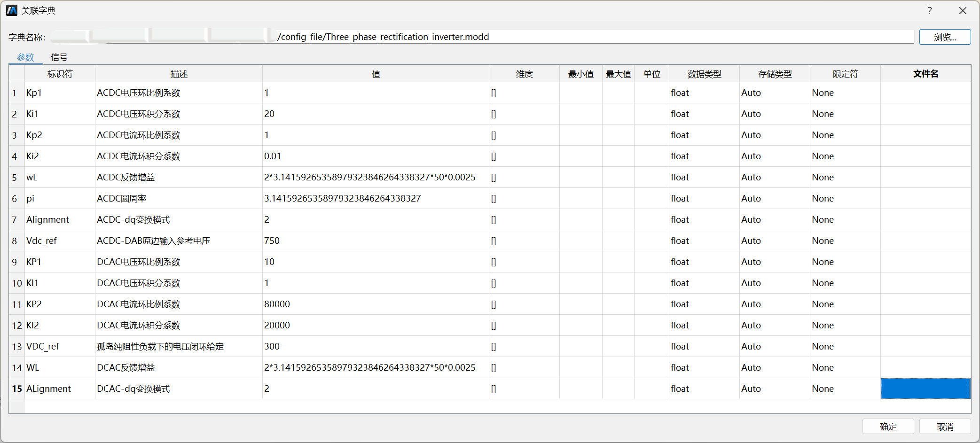Viewport: 980px width, 443px height.
Task: Click description ACDC反馈增益
Action: [179, 177]
